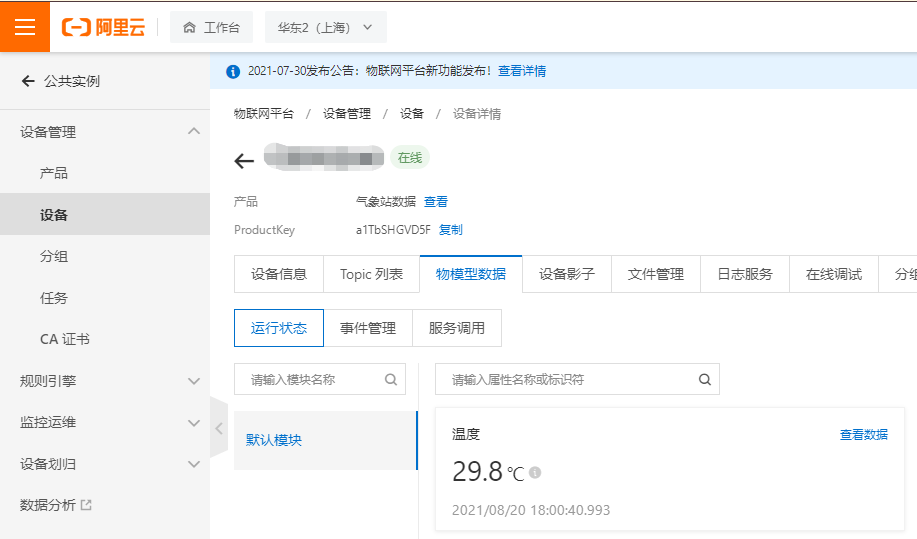Select 默认模块 in the module list
This screenshot has width=917, height=539.
click(x=326, y=440)
